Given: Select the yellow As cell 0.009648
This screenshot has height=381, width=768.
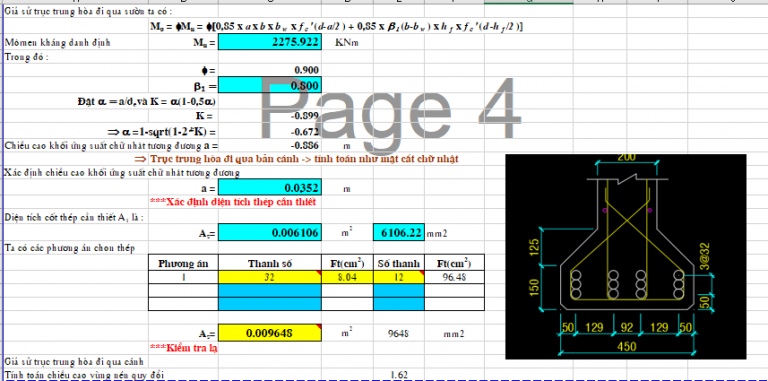Looking at the screenshot, I should click(x=269, y=333).
